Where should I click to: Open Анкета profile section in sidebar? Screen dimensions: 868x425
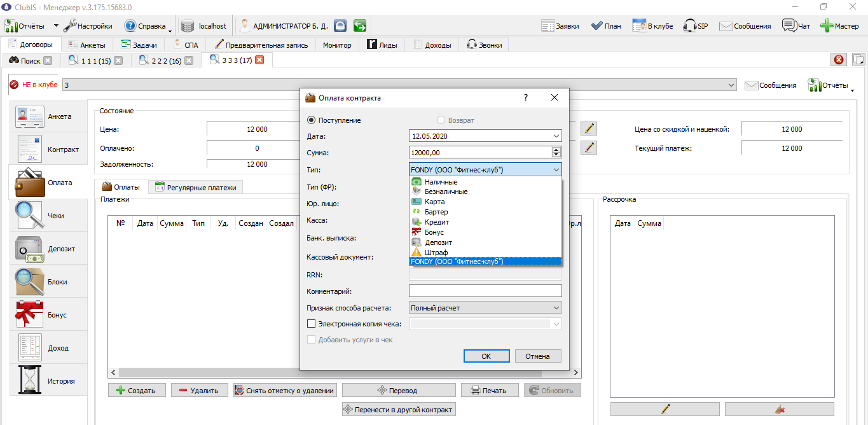pos(48,116)
